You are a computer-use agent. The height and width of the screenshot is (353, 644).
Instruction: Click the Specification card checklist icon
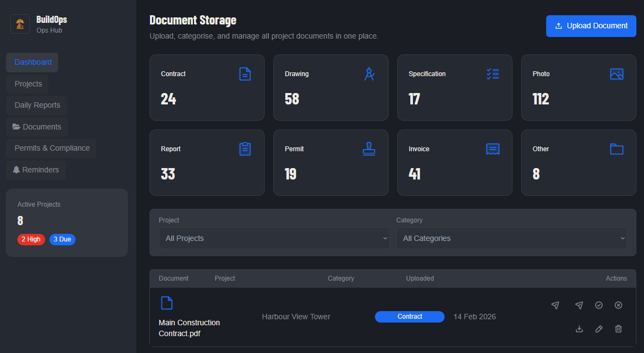(x=493, y=74)
